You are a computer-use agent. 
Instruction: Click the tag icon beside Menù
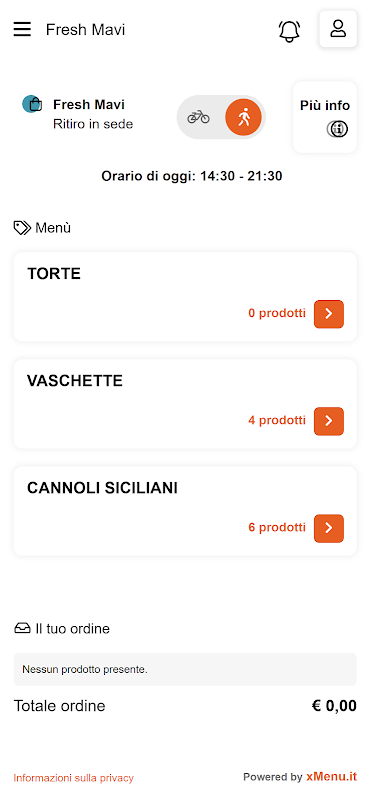[22, 228]
